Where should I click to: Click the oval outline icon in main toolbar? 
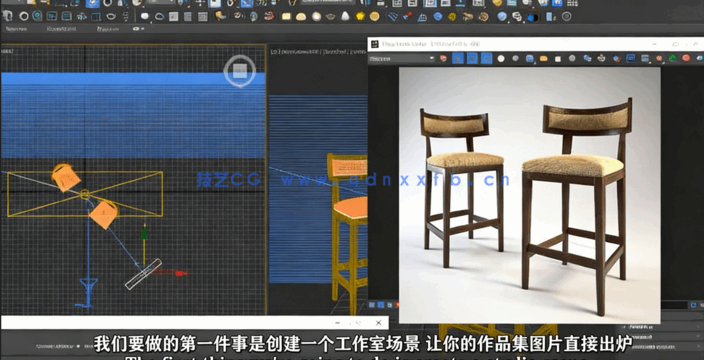coord(111,17)
